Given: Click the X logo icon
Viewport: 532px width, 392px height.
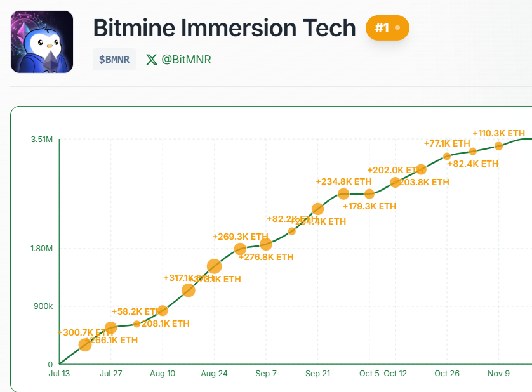Looking at the screenshot, I should (151, 60).
